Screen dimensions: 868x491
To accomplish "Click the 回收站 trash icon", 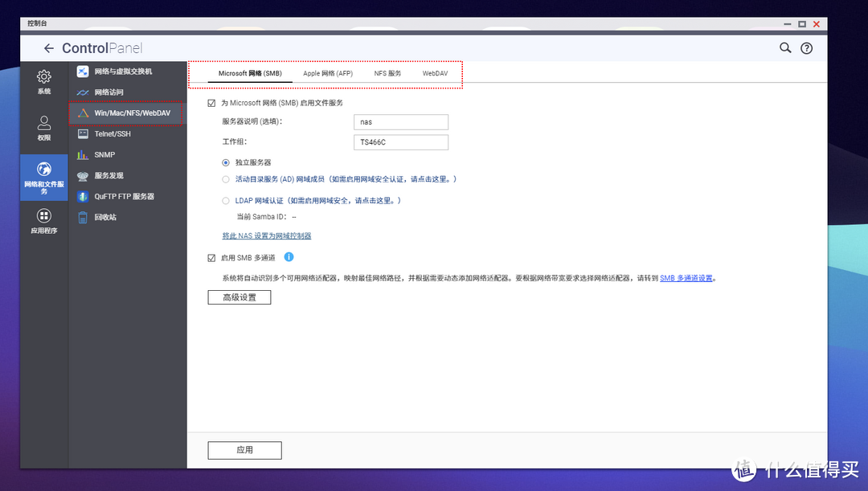I will 83,217.
